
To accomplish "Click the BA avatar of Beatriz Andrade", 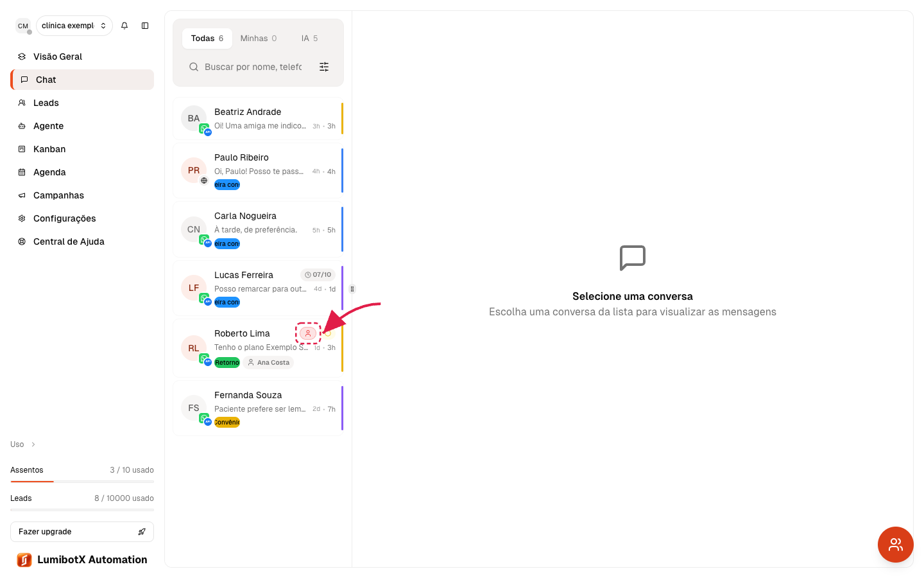I will (194, 119).
